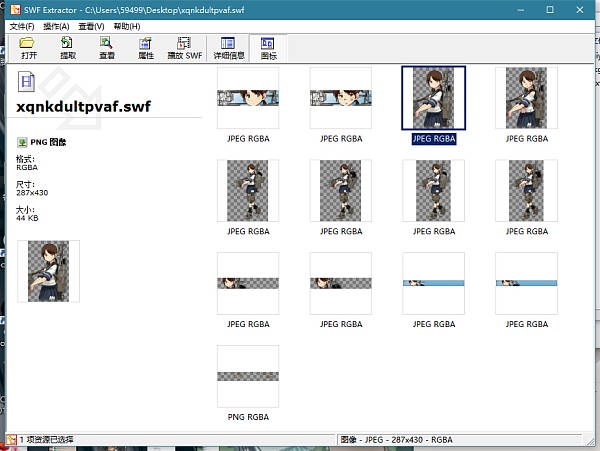Click the 提取 (Extract) toolbar icon
Screen dimensions: 600x451
[x=67, y=42]
